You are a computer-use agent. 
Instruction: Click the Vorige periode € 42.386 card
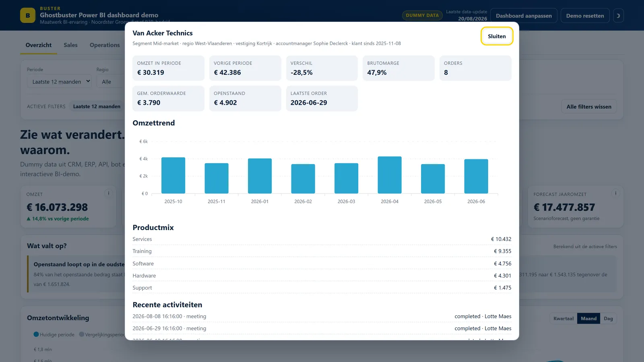pos(245,68)
